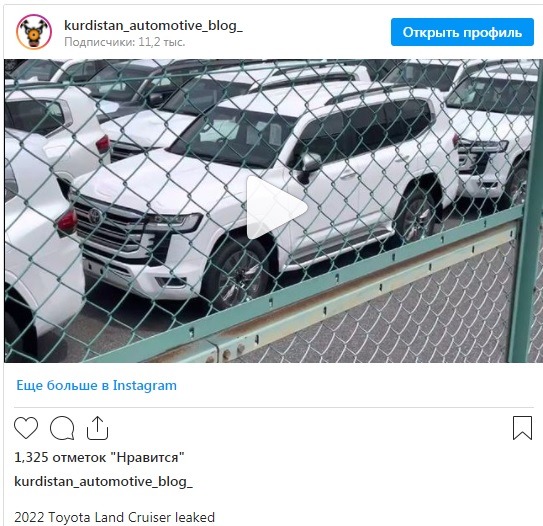Select the caption 2022 Toyota Land Cruiser leaked

(114, 517)
